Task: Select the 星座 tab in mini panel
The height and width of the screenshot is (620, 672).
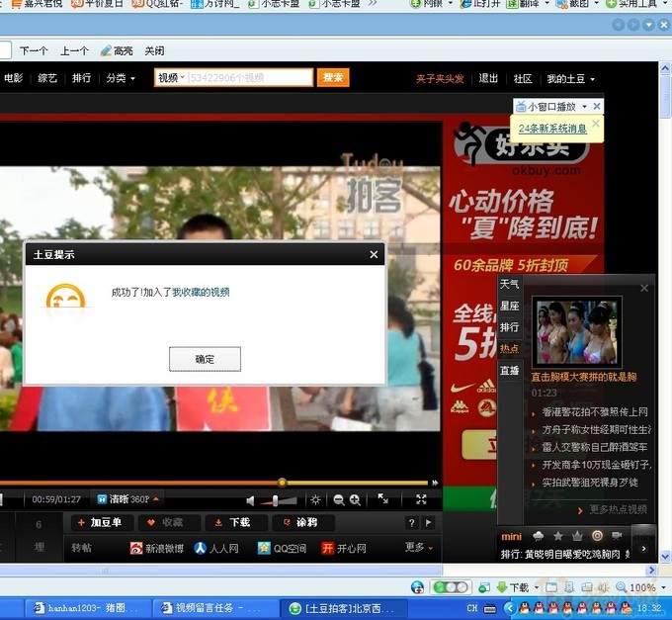Action: coord(509,306)
